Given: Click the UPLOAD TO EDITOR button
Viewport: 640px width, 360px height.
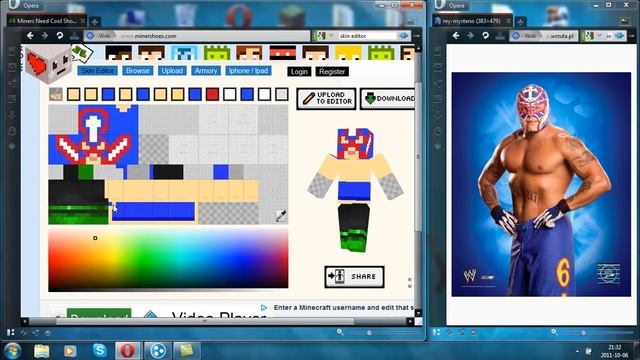Looking at the screenshot, I should click(326, 98).
